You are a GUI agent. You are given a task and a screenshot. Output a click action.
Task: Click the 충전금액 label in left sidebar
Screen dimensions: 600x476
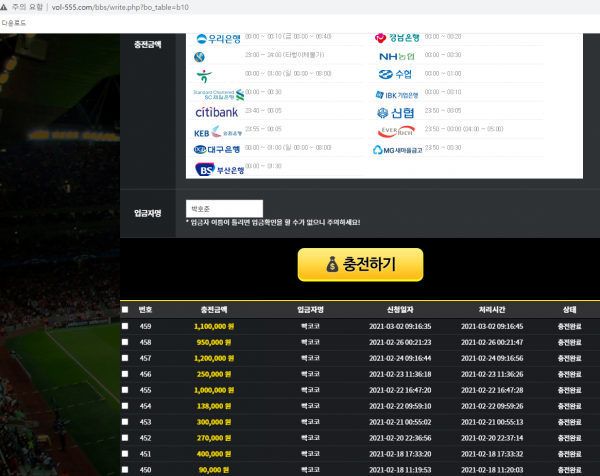147,44
